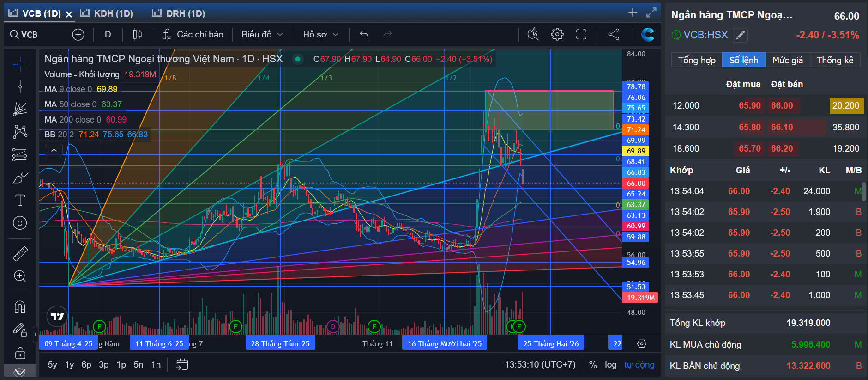Select the trend line drawing tool
The height and width of the screenshot is (380, 868).
[x=20, y=86]
